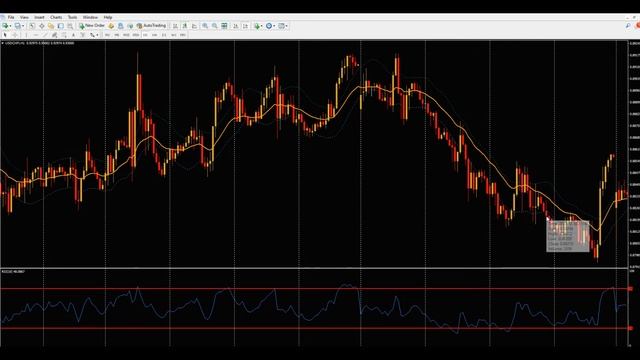Zoom in on the chart
Screen dimensions: 640x360
point(205,26)
